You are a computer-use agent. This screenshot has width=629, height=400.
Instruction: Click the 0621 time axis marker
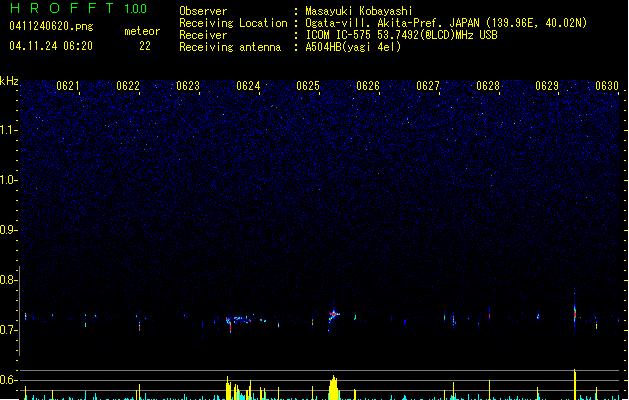[x=68, y=86]
